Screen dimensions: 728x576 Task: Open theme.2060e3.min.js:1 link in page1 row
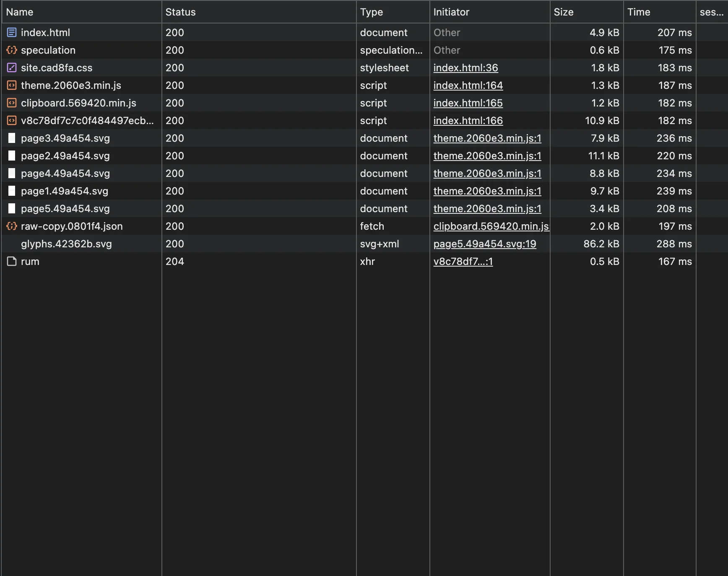(487, 191)
